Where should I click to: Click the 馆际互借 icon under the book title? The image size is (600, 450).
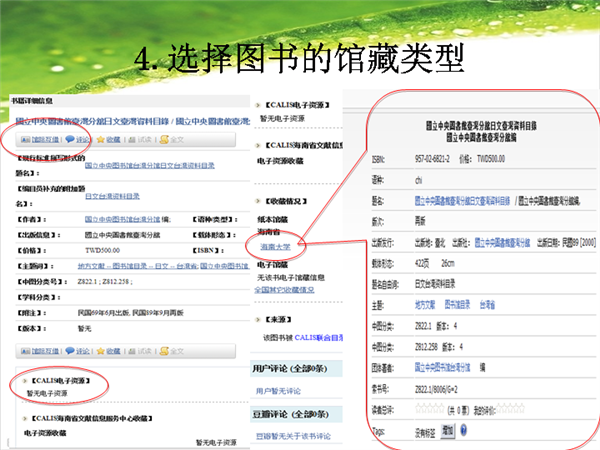pyautogui.click(x=25, y=140)
